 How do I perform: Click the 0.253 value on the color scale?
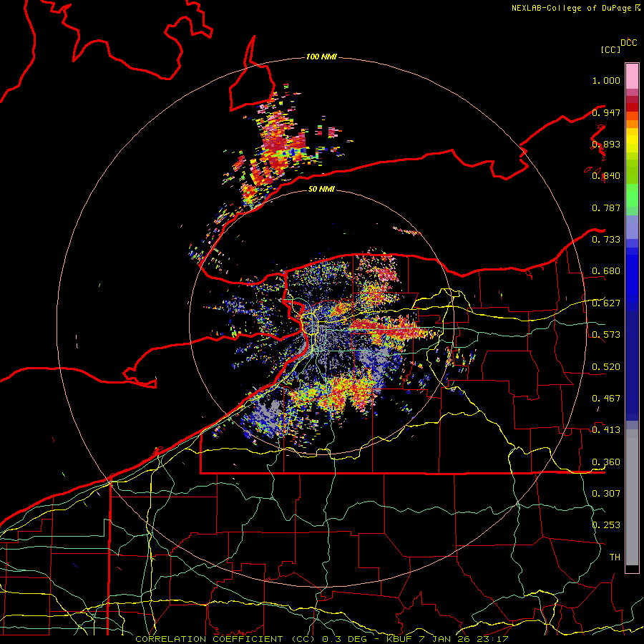pyautogui.click(x=606, y=525)
